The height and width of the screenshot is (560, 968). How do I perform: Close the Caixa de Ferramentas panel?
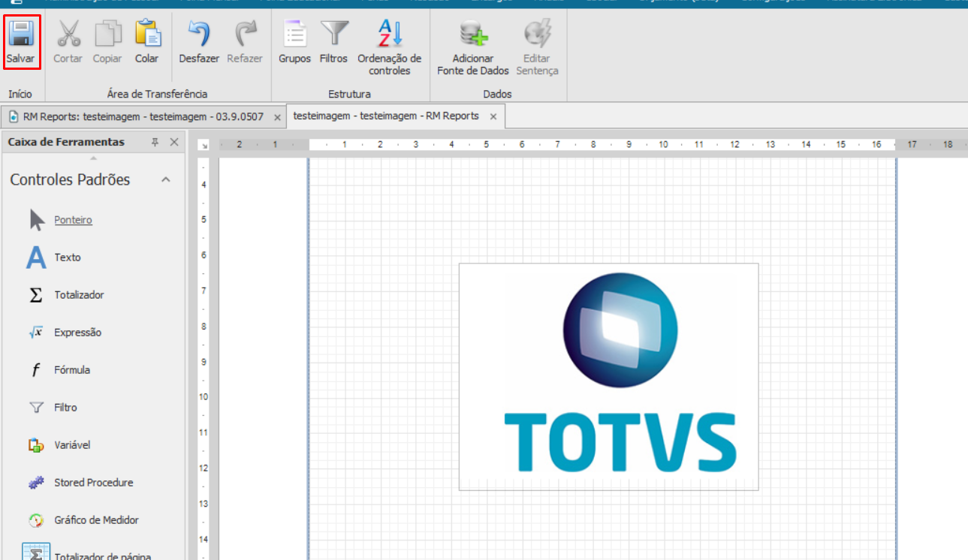(174, 142)
